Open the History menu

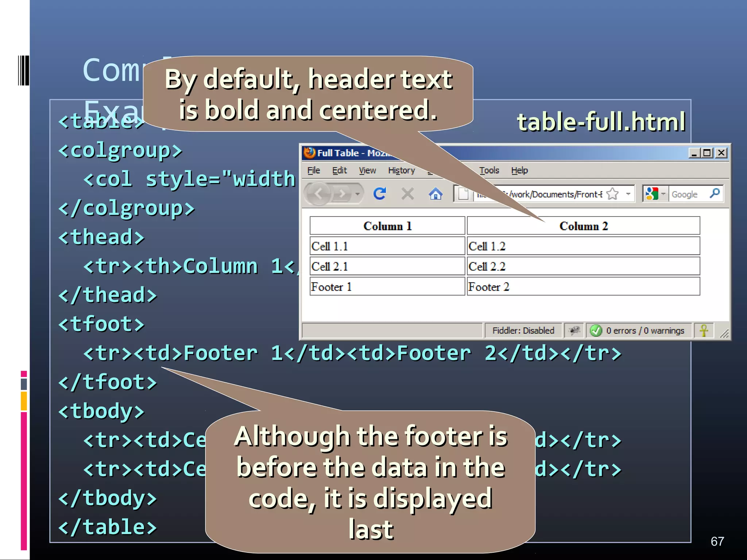(401, 170)
